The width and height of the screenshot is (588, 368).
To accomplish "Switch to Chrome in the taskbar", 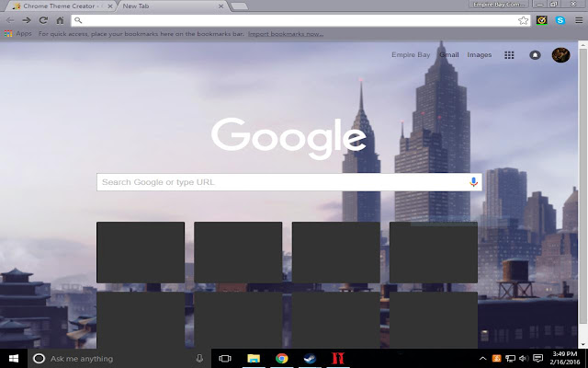I will pos(282,359).
